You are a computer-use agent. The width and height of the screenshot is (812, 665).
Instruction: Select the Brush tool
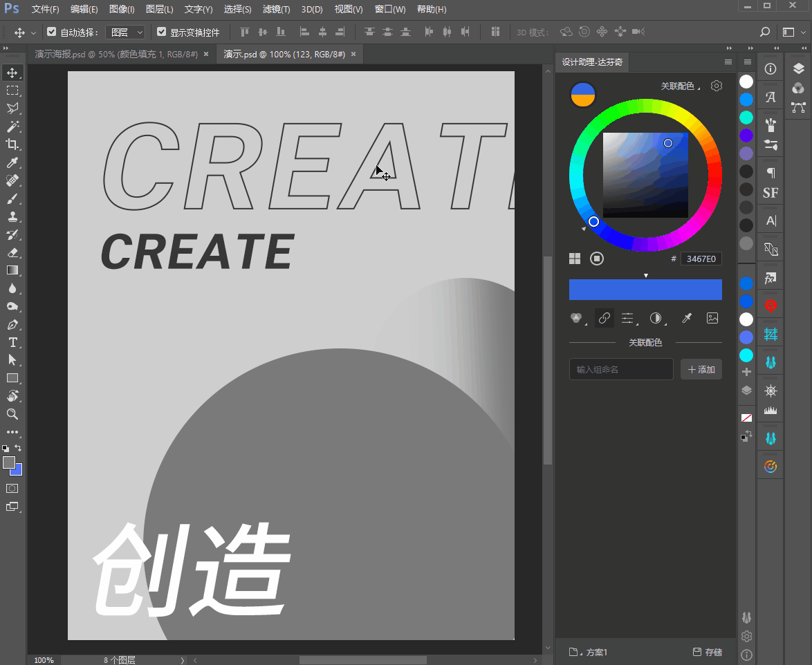12,198
